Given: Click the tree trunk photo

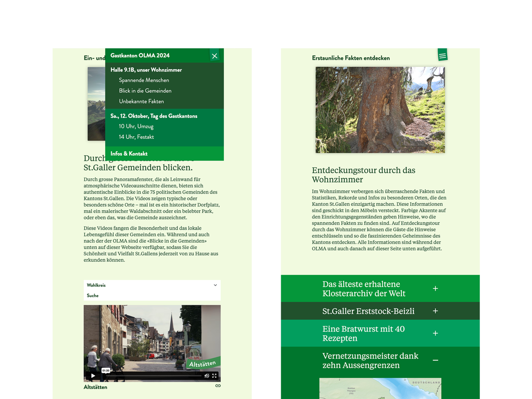Looking at the screenshot, I should [x=380, y=110].
